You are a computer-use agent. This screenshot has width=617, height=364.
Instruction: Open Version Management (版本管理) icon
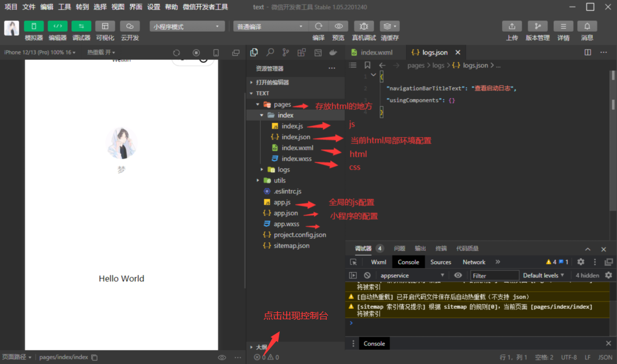point(537,26)
